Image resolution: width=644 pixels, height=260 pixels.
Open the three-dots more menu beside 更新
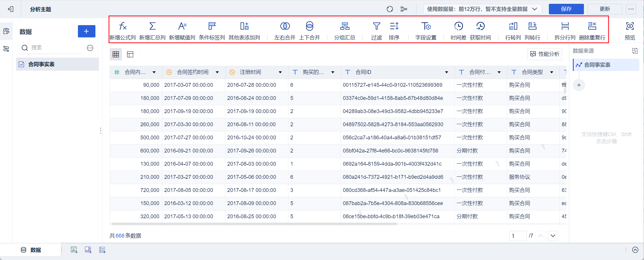point(631,9)
